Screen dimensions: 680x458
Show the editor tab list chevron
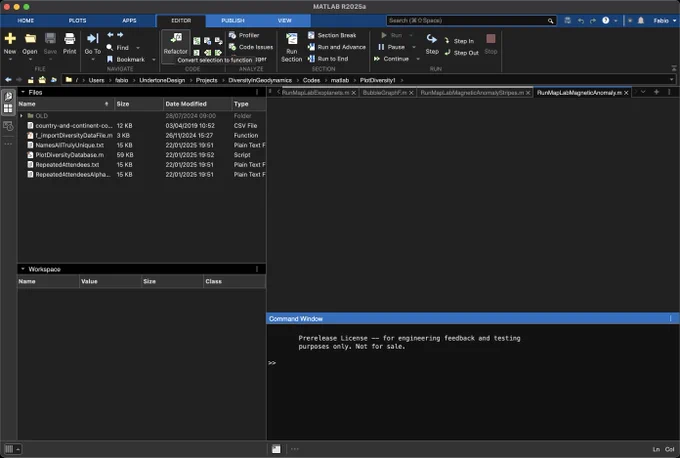[x=643, y=92]
